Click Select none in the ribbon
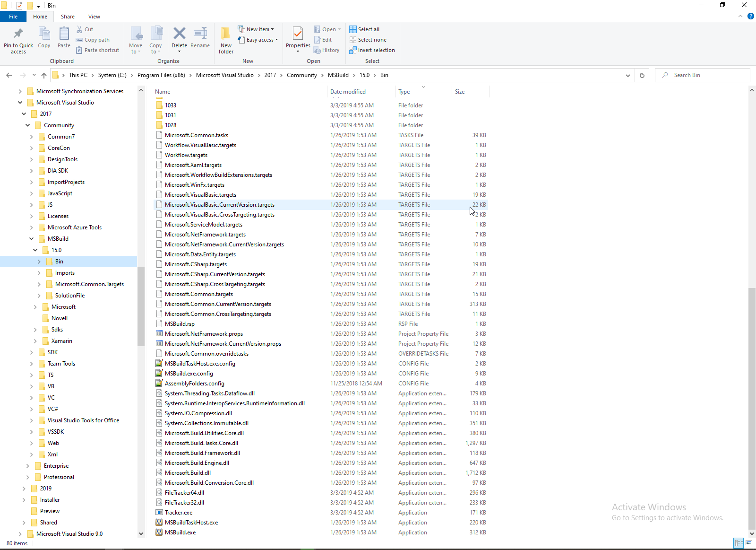 click(368, 40)
